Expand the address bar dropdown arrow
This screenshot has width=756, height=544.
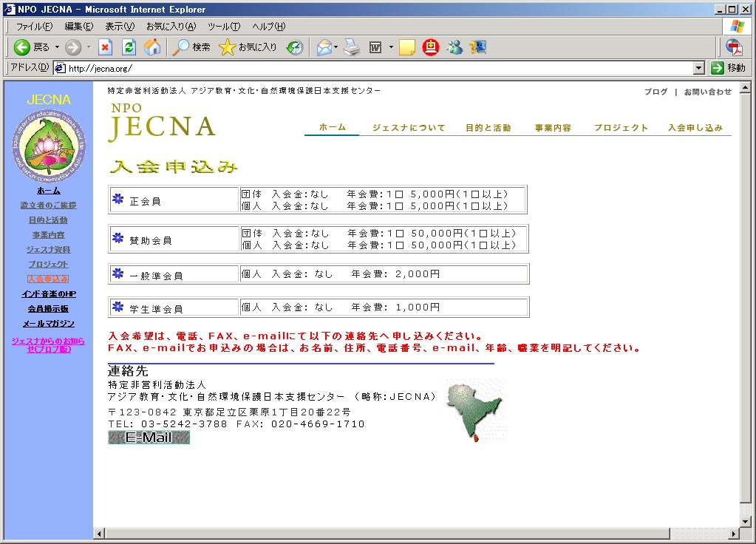pos(699,68)
